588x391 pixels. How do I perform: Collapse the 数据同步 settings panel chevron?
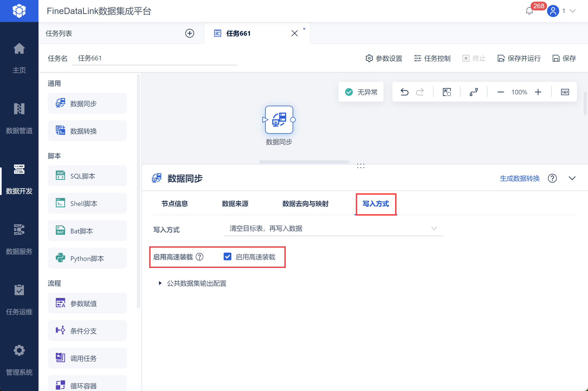572,178
